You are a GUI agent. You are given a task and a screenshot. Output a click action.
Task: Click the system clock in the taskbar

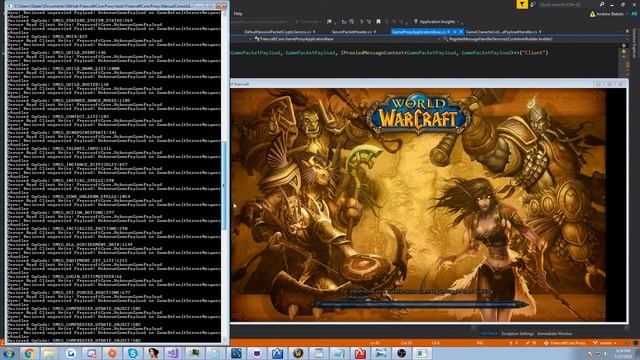click(x=622, y=353)
